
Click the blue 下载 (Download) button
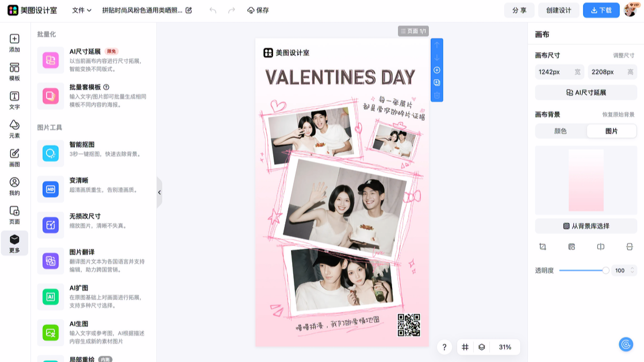tap(601, 10)
